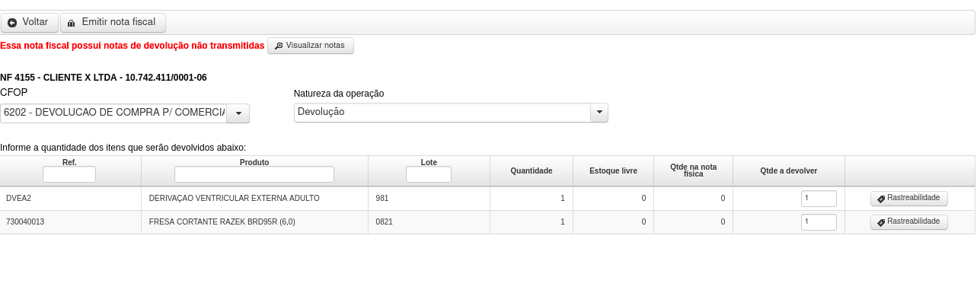This screenshot has width=980, height=290.
Task: Select the DERIVAÇAO VENTRICULAR EXTERNA ADULTO row
Action: 487,199
